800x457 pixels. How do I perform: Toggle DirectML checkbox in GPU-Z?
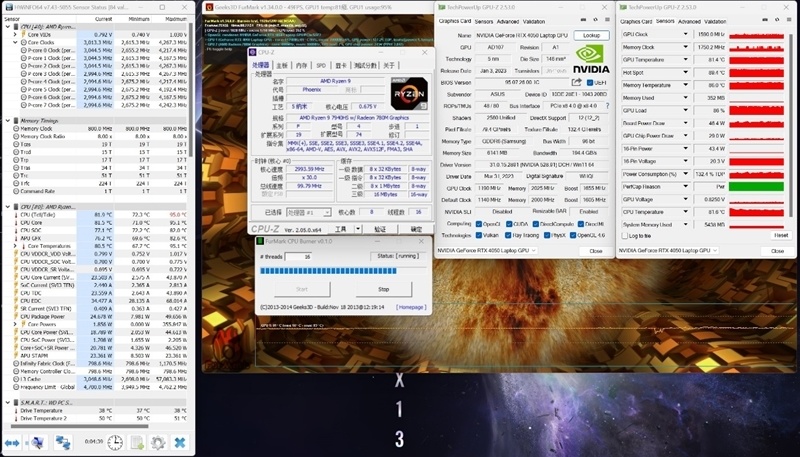(581, 224)
